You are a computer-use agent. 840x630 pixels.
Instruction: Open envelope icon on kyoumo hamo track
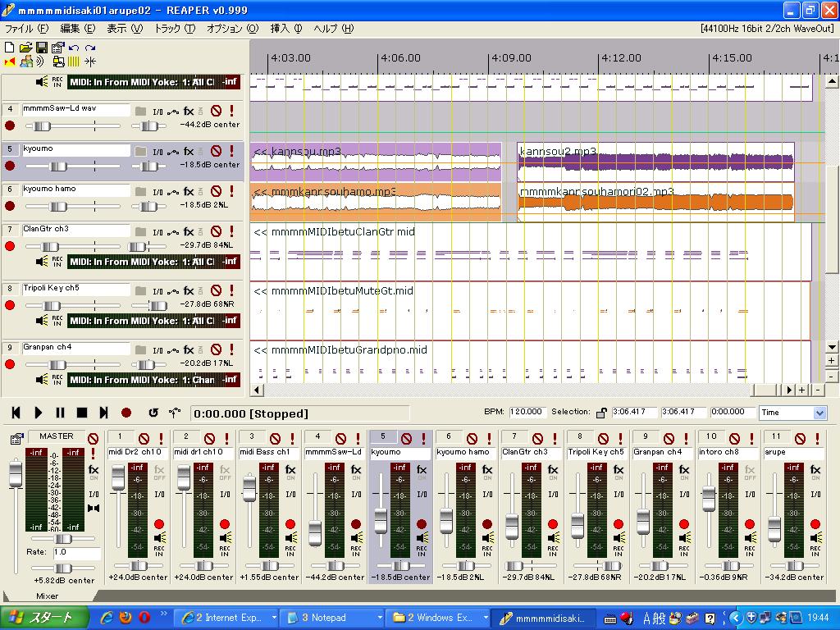point(173,192)
